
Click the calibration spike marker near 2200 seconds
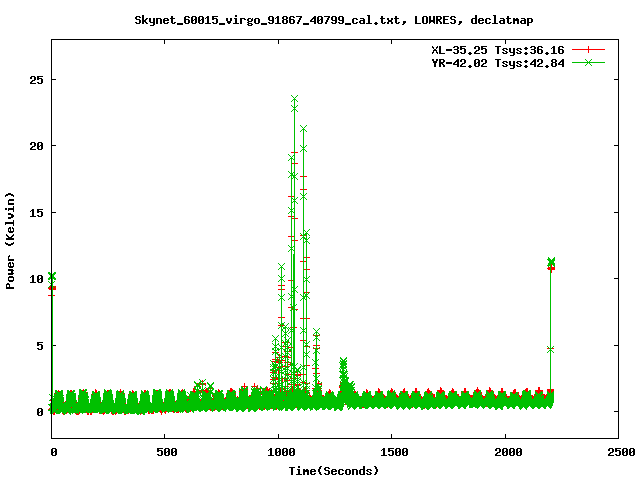pyautogui.click(x=551, y=261)
